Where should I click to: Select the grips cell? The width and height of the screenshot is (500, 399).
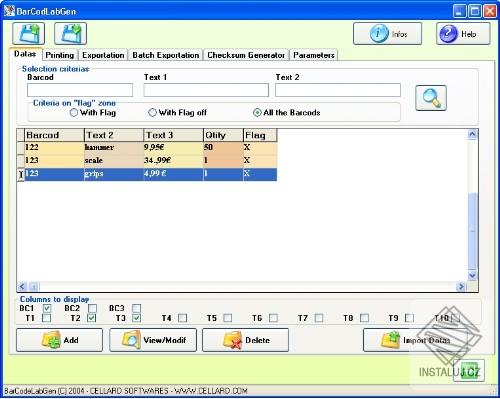tap(114, 174)
